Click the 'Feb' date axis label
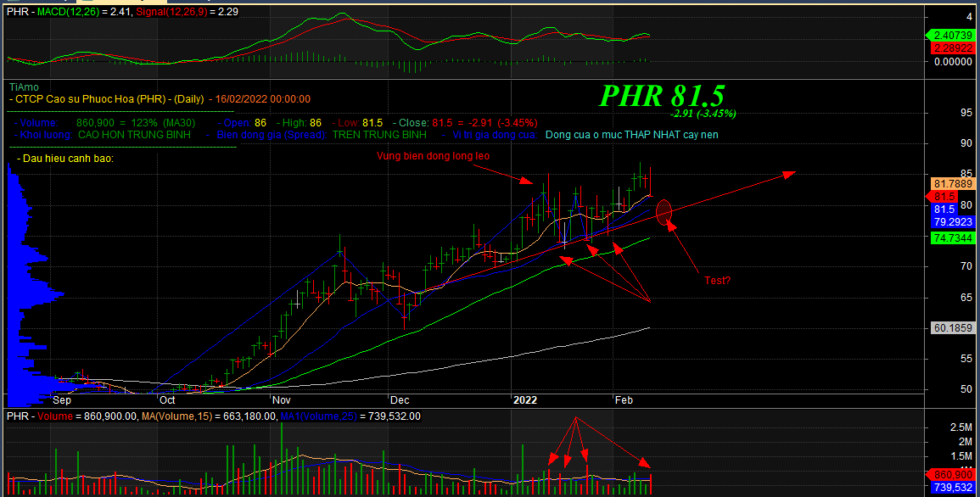Viewport: 980px width, 497px height. click(624, 400)
